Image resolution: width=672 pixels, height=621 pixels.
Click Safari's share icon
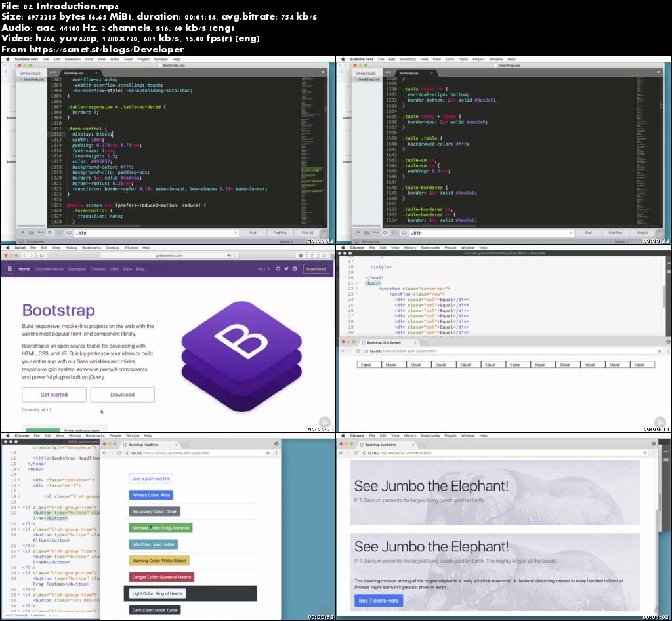[312, 256]
